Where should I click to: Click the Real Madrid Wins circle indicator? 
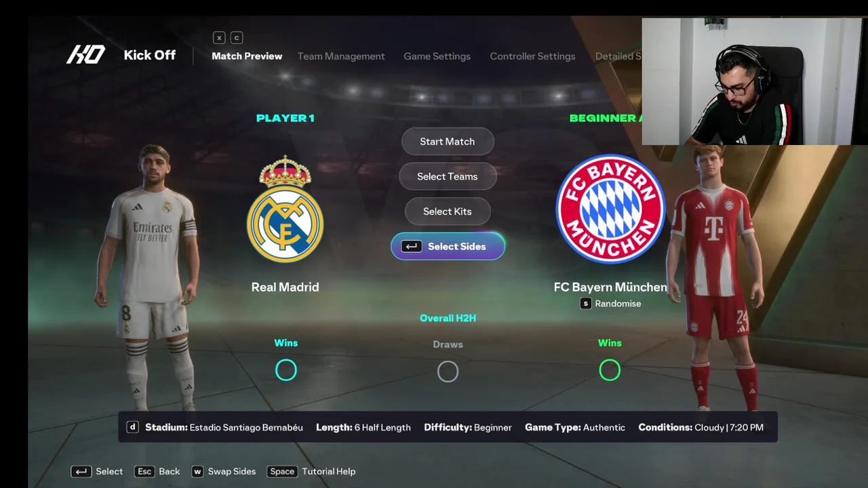point(286,370)
